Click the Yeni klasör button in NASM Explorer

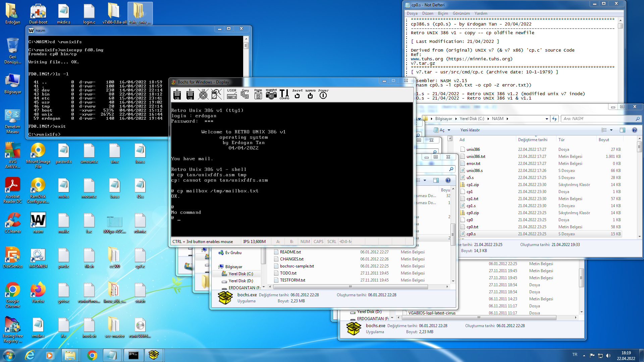point(470,130)
